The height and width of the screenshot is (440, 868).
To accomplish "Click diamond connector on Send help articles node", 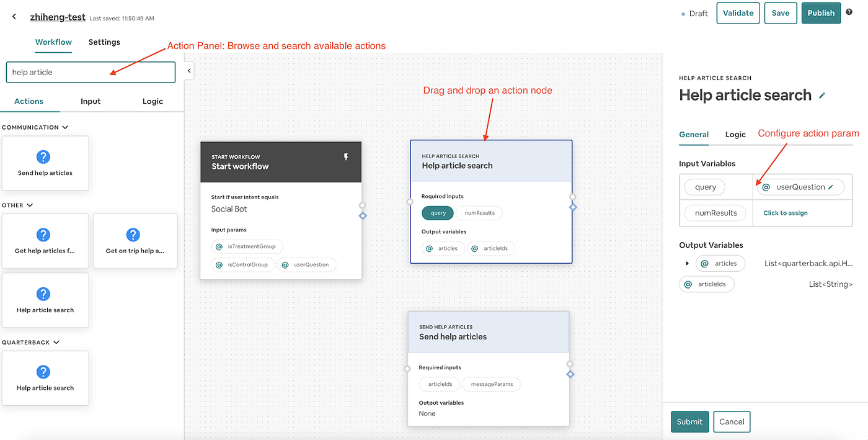I will coord(570,374).
